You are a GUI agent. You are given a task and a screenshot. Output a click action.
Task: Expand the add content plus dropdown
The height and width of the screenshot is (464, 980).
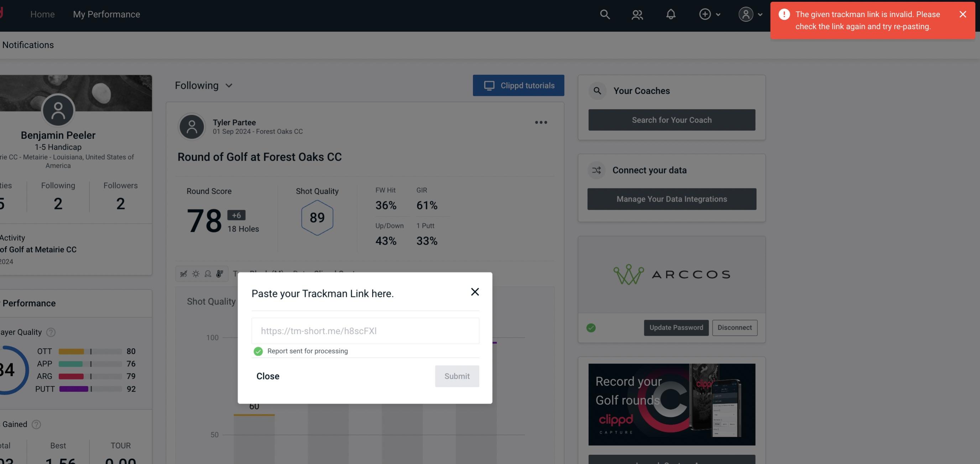709,14
